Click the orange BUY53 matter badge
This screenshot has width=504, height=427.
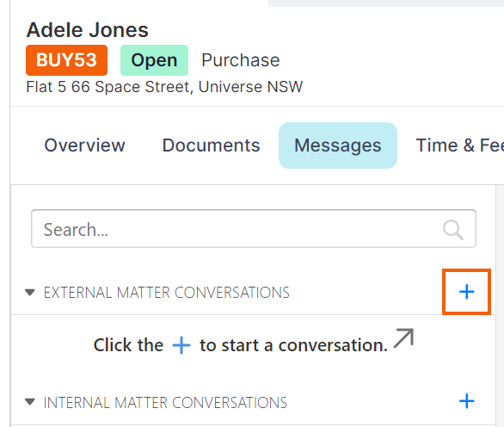point(66,60)
